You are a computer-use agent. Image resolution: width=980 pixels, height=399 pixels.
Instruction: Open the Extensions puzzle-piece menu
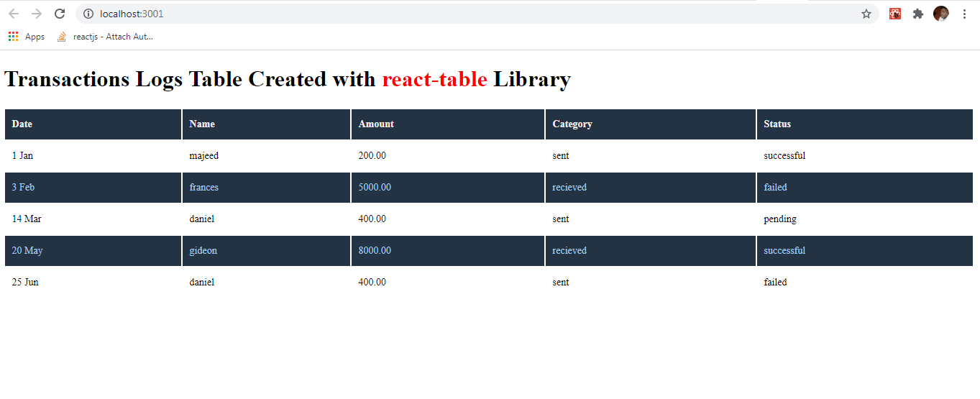[918, 14]
